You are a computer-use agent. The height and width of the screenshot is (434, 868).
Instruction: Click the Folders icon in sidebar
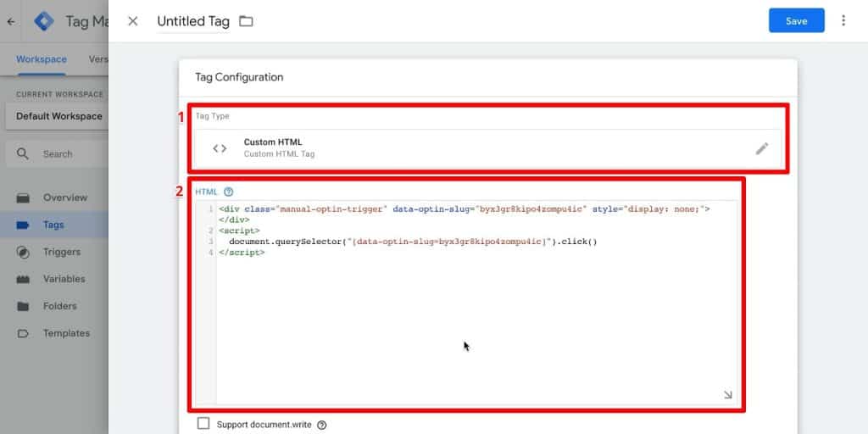click(x=23, y=306)
